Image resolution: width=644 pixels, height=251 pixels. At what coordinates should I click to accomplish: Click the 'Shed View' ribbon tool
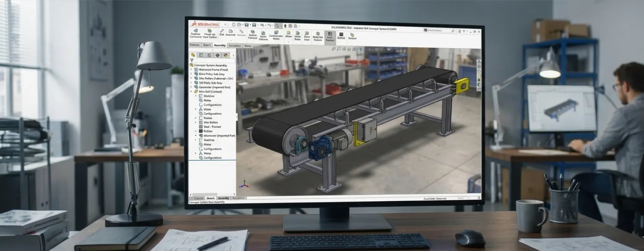point(307,36)
